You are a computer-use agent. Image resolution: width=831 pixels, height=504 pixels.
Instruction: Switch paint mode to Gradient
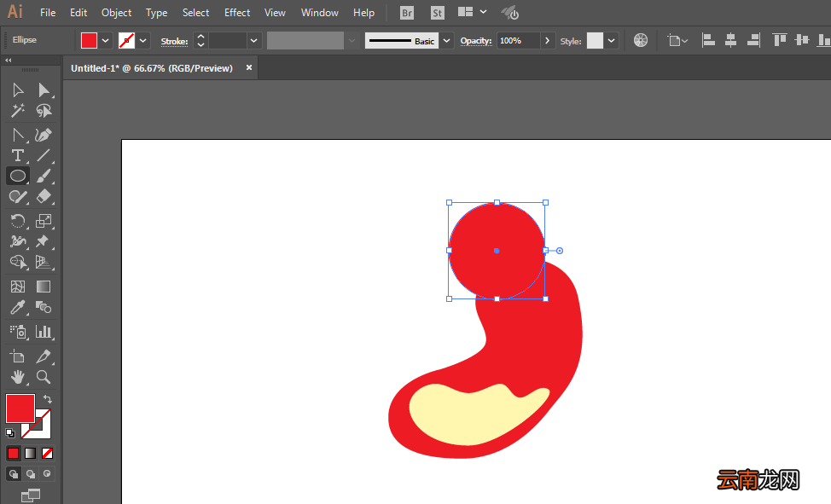pyautogui.click(x=30, y=453)
